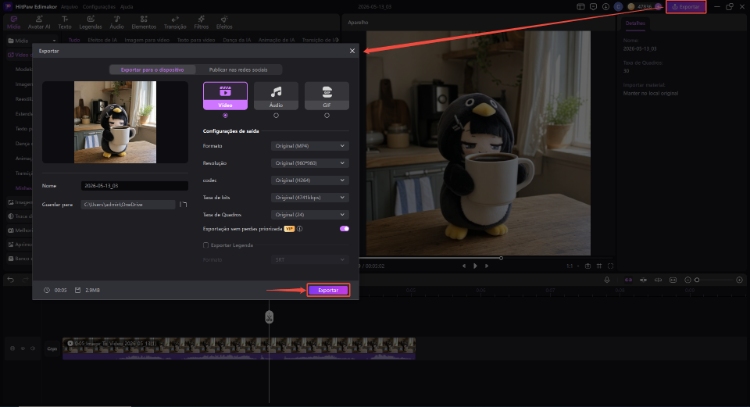Click the undo arrow on timeline toolbar
Viewport: 750px width, 407px height.
click(11, 280)
